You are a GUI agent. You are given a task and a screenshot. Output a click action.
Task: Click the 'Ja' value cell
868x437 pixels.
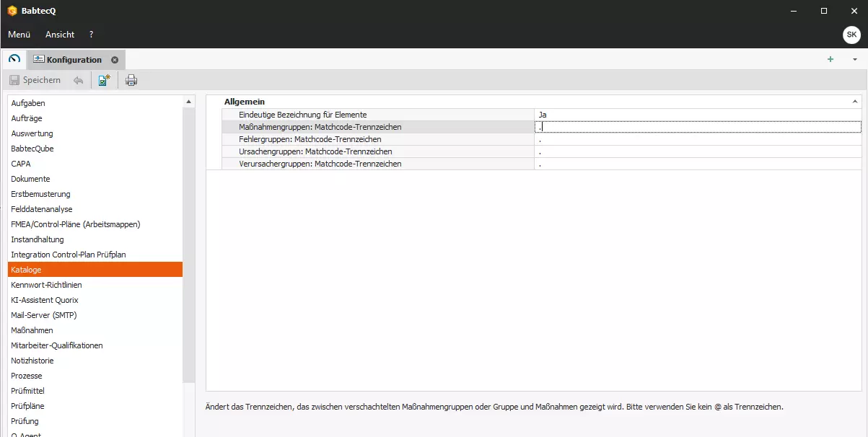698,115
